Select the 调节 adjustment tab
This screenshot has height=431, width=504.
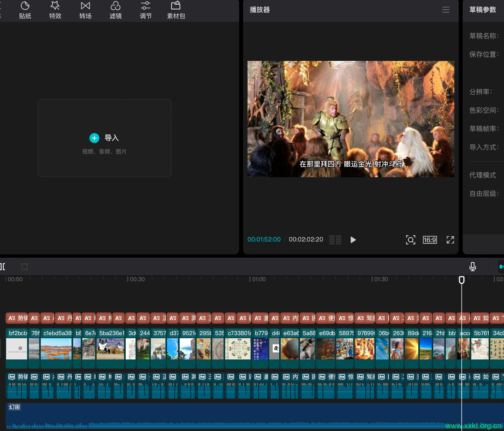(146, 10)
